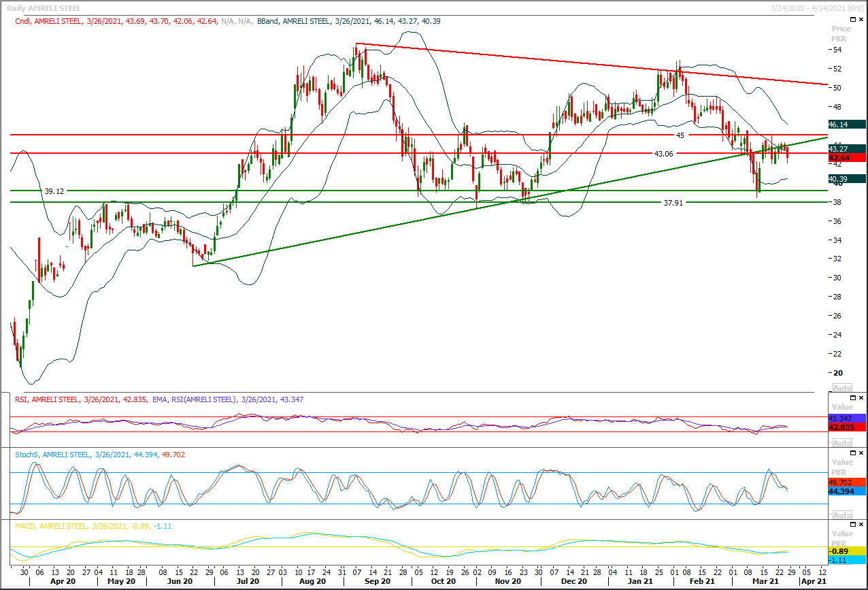868x590 pixels.
Task: Close the MACD indicator panel
Action: (x=861, y=525)
